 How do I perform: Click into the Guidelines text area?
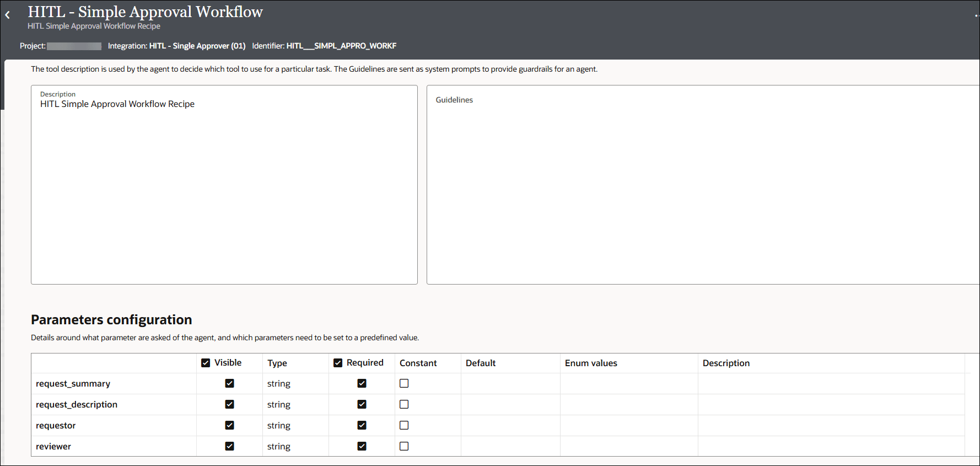703,185
